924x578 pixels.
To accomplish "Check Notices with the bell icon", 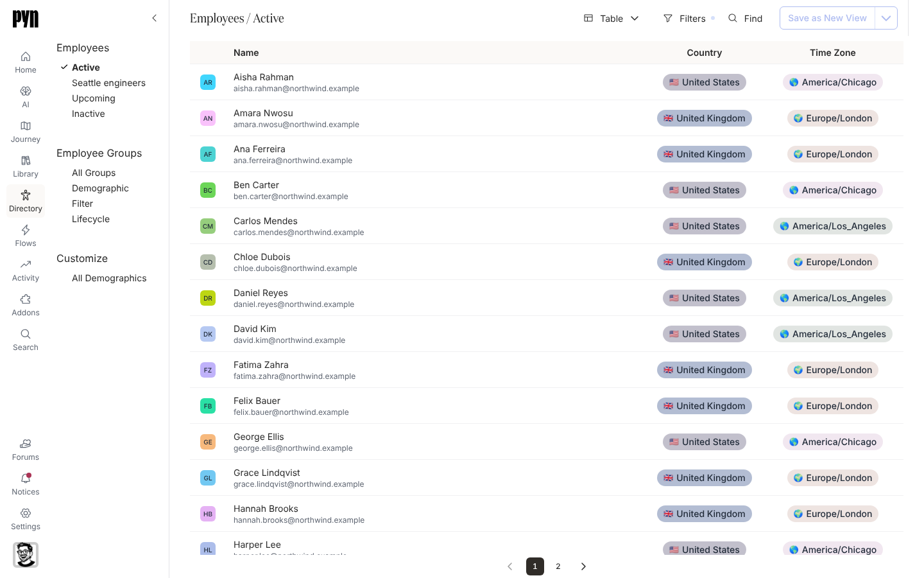I will (26, 484).
